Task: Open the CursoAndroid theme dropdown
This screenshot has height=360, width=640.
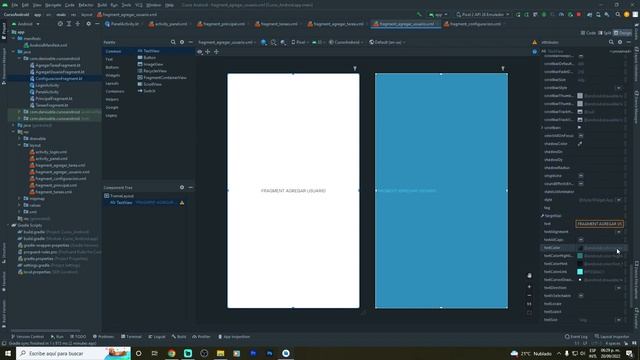Action: pos(346,42)
